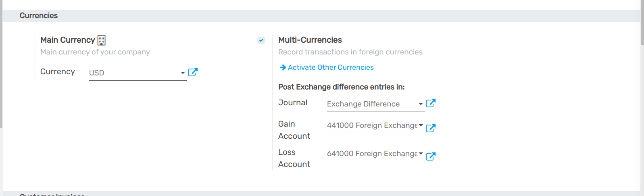
Task: Expand the Journal dropdown arrow
Action: coord(421,104)
